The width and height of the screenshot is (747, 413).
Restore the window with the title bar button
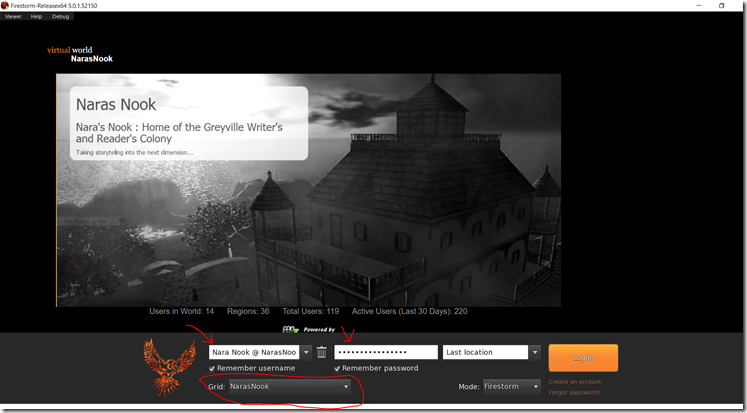(721, 5)
